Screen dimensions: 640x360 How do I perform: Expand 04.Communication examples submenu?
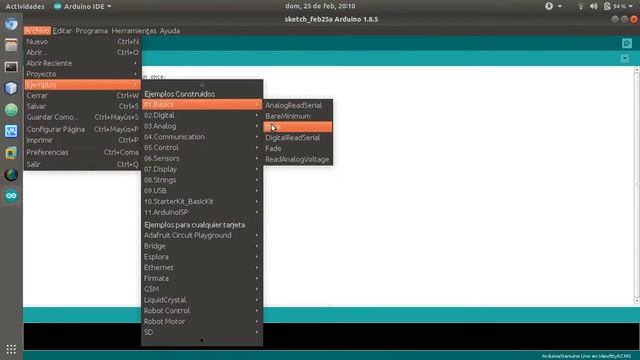coord(202,137)
